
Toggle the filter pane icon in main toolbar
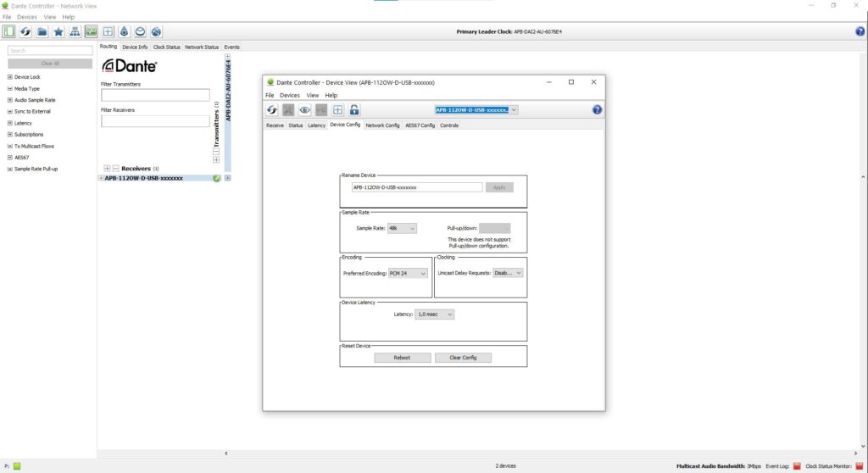(x=8, y=31)
